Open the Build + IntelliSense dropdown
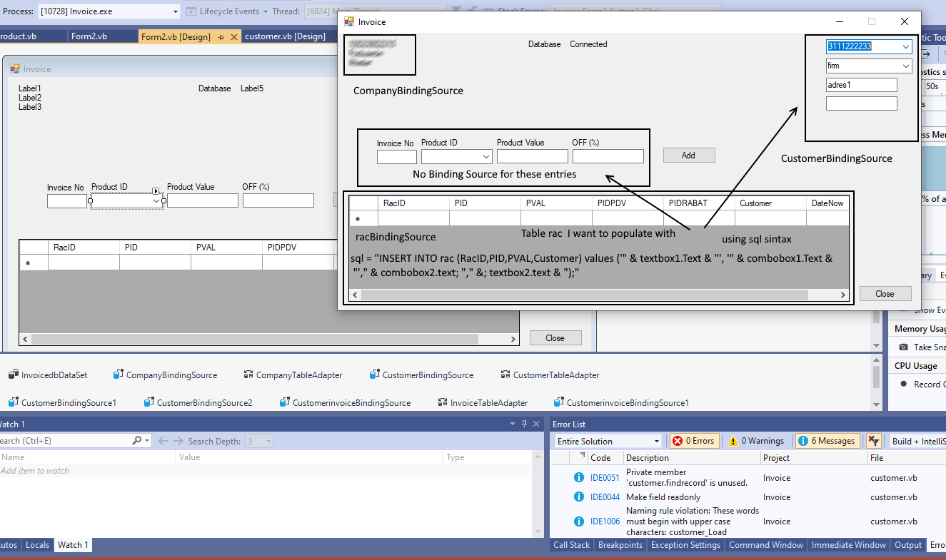Screen dimensions: 946x560 point(917,441)
